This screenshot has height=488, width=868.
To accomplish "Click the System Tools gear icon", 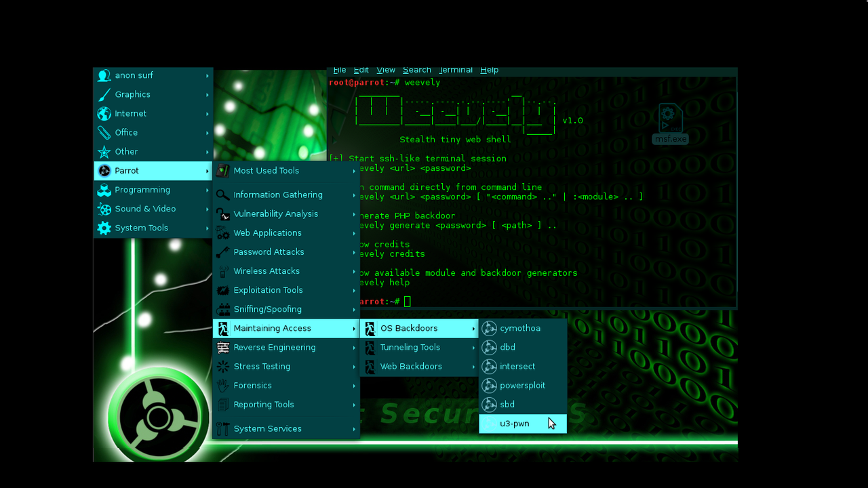I will tap(104, 228).
